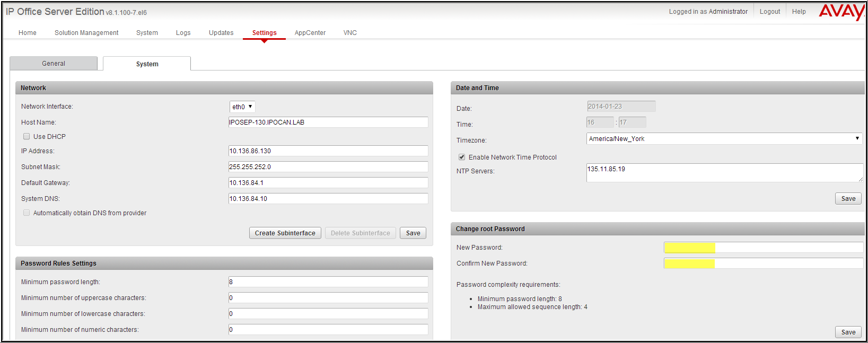The image size is (868, 343).
Task: Open the AppCenter menu item
Action: [x=310, y=32]
